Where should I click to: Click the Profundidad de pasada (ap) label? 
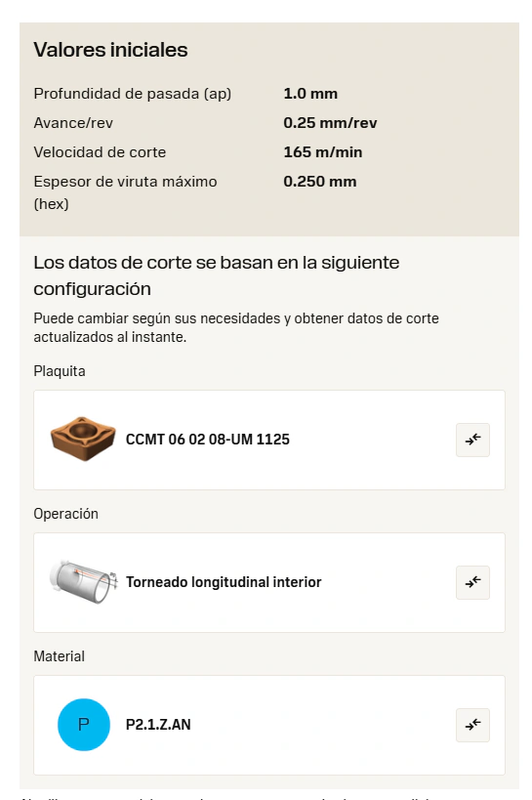pyautogui.click(x=133, y=94)
